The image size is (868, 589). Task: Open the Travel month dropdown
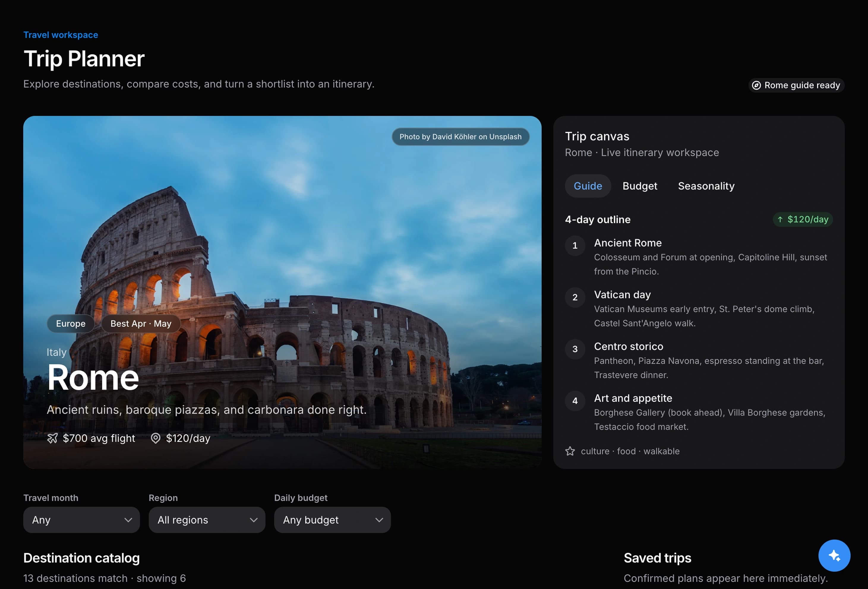point(81,520)
